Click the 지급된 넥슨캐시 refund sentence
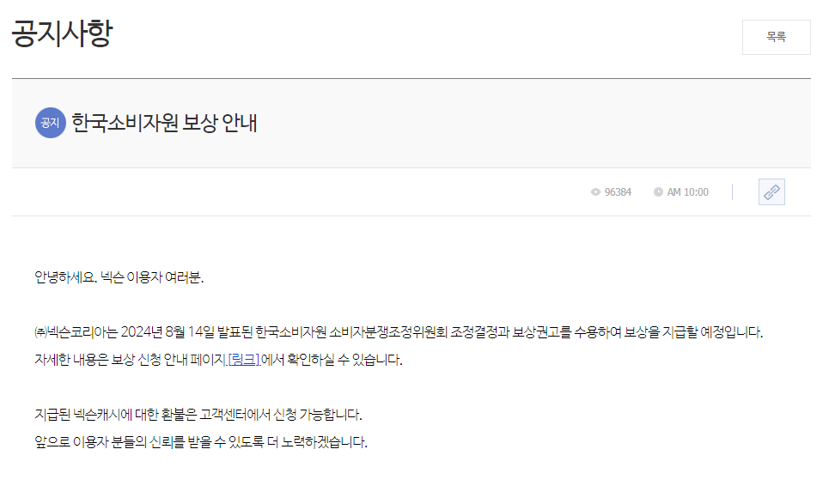The image size is (829, 504). [198, 415]
